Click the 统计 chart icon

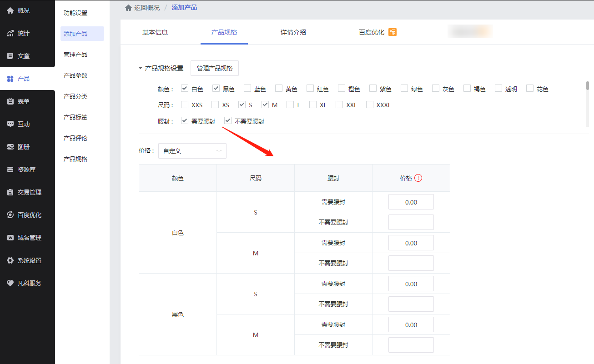[10, 33]
